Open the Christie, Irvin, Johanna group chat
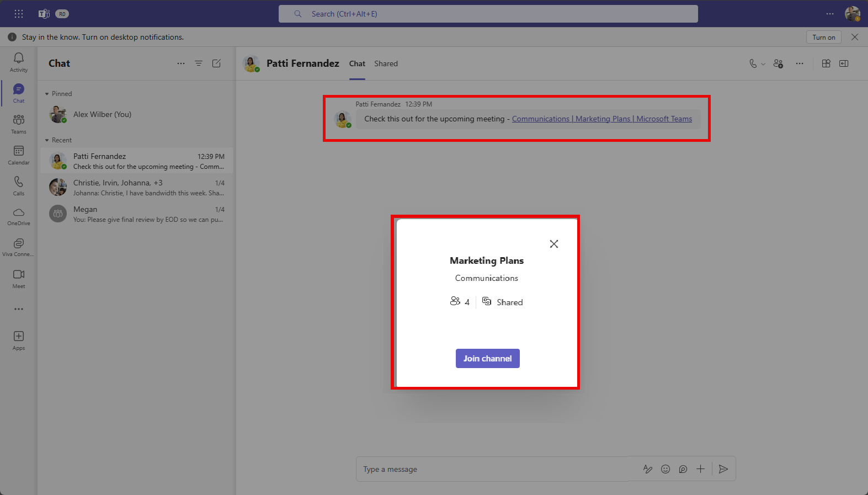 [137, 188]
